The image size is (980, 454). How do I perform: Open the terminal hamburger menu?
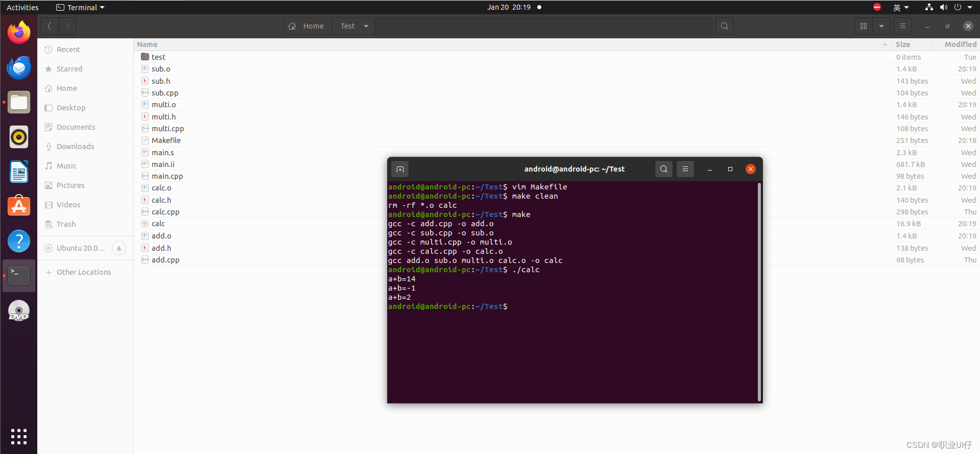(685, 169)
